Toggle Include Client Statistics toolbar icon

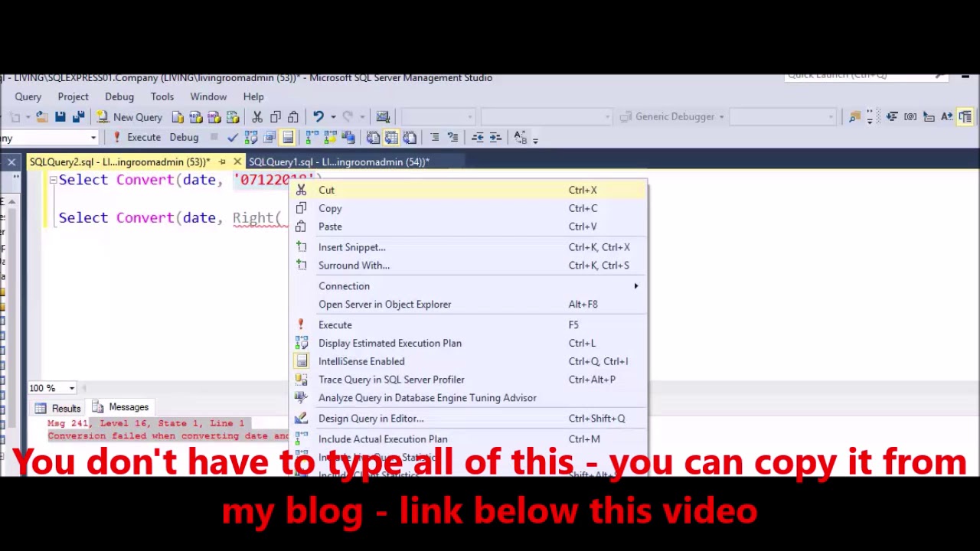[349, 138]
